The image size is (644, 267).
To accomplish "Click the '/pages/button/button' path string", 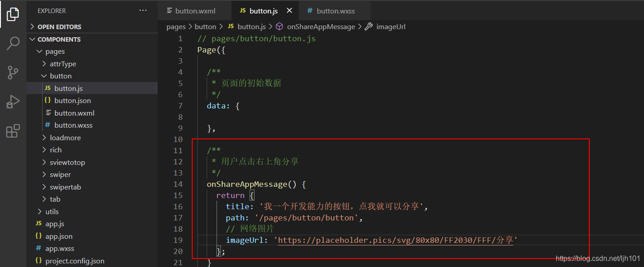I will point(308,218).
